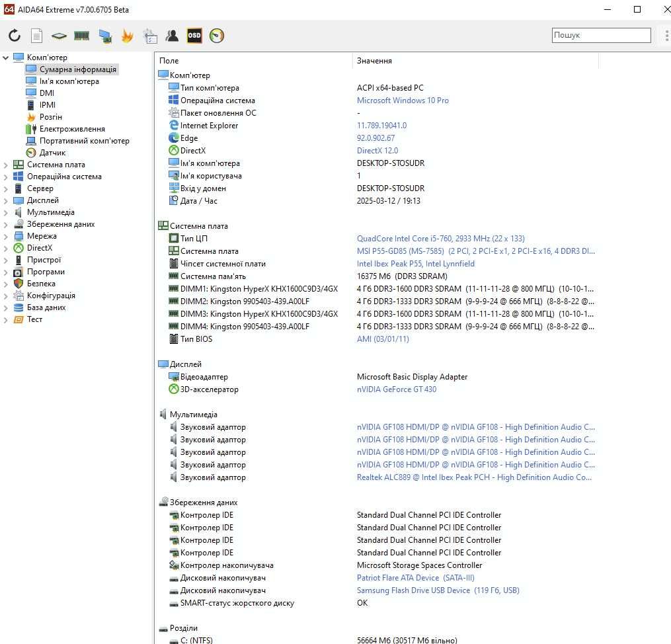Start the flame stability test icon

pos(127,36)
